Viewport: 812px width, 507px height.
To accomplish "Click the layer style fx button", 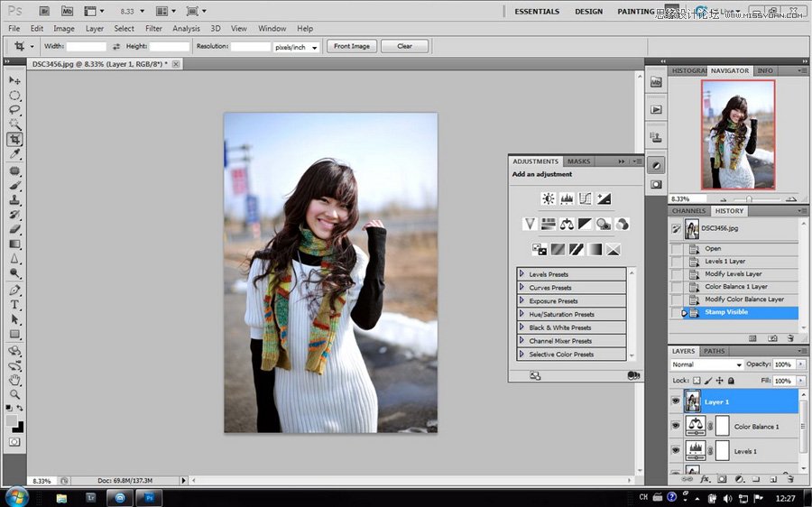I will 705,479.
